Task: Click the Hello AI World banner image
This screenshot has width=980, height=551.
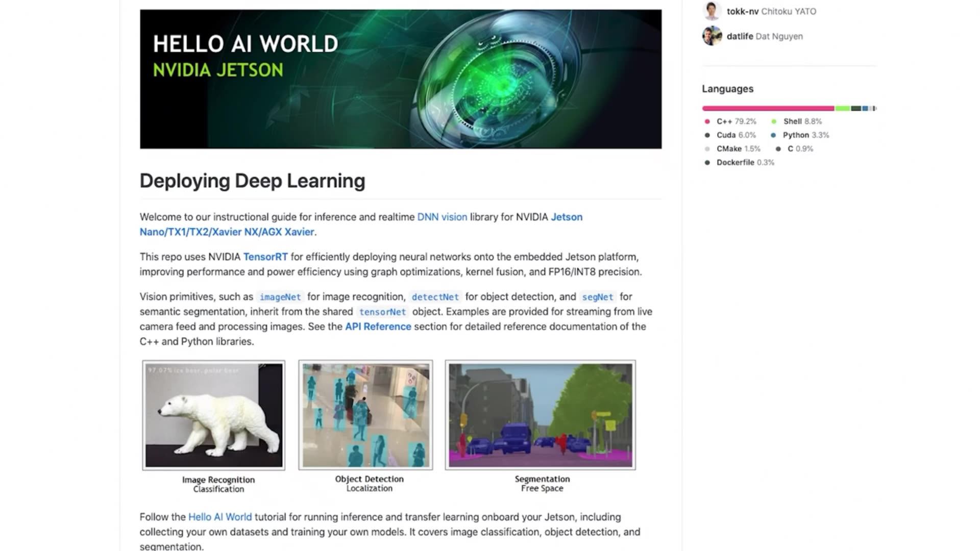Action: (x=400, y=79)
